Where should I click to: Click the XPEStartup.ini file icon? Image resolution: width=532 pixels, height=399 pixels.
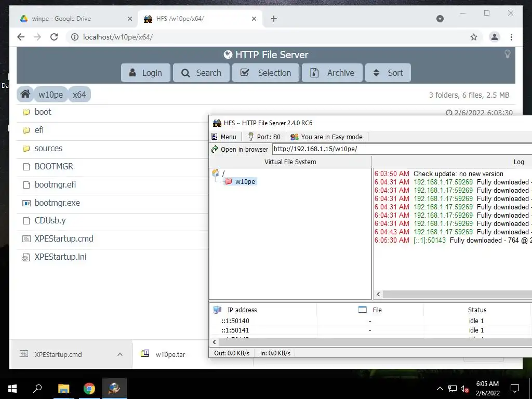click(26, 257)
